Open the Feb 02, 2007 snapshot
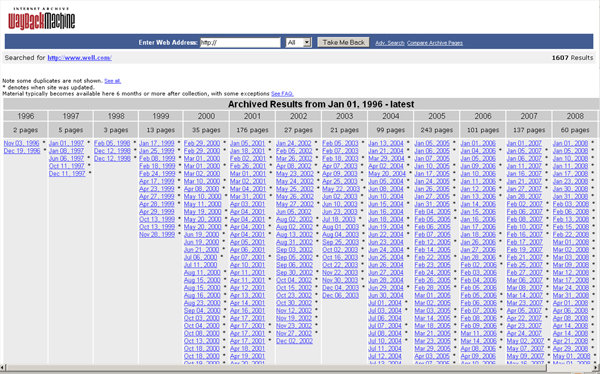 tap(525, 204)
